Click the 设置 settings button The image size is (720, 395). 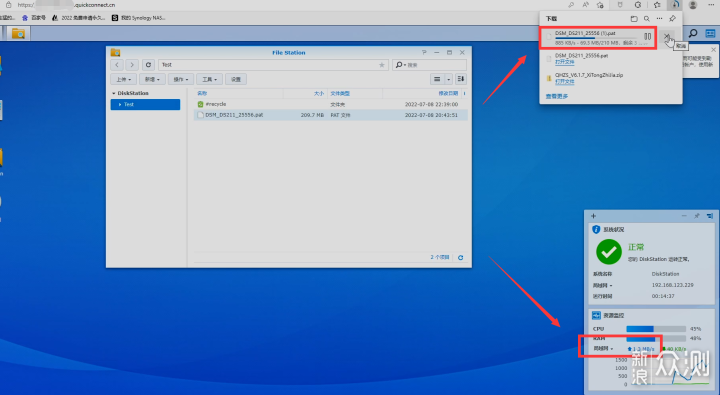point(236,79)
